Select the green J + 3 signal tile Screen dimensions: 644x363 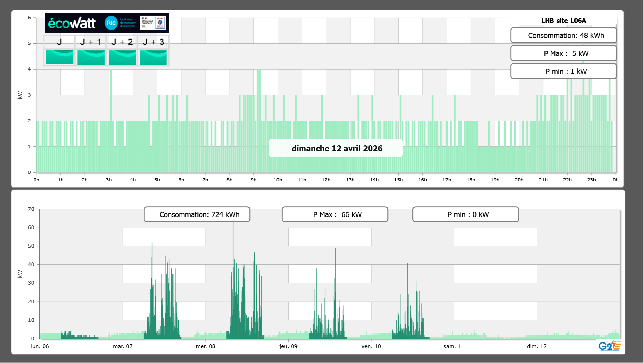(153, 57)
